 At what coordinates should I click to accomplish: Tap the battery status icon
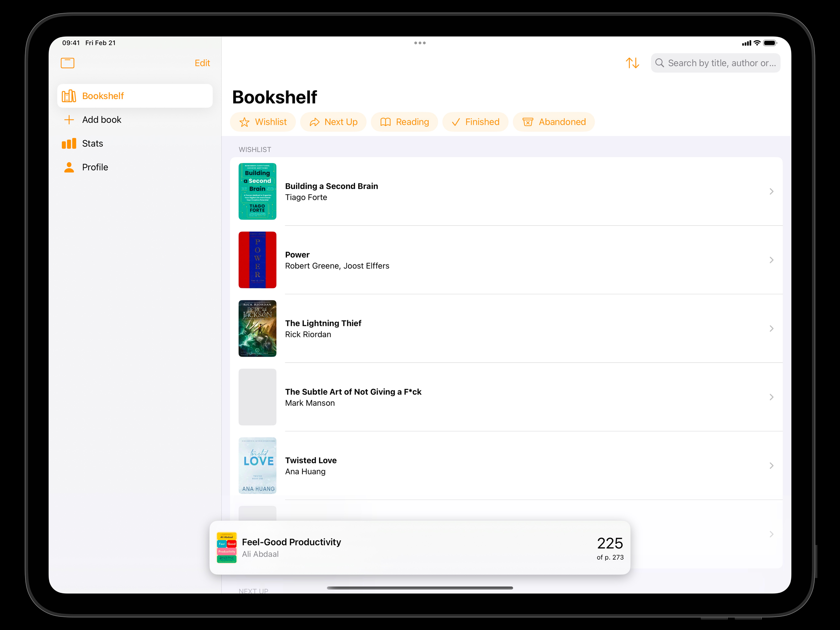point(770,43)
